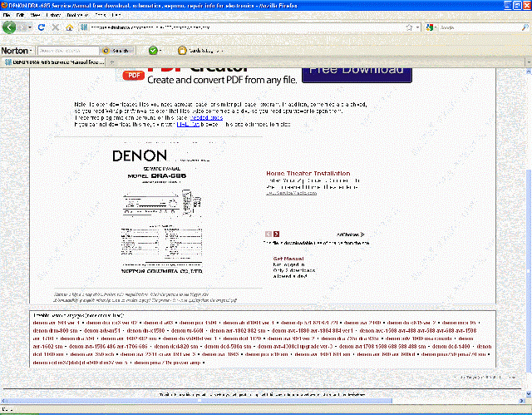This screenshot has width=532, height=415.
Task: Open the View menu
Action: point(35,15)
